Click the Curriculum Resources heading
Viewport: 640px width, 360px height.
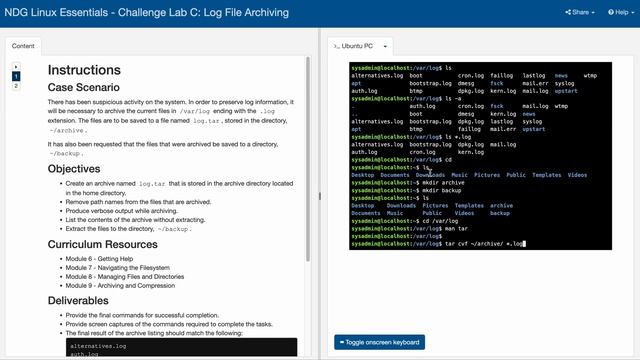tap(102, 244)
